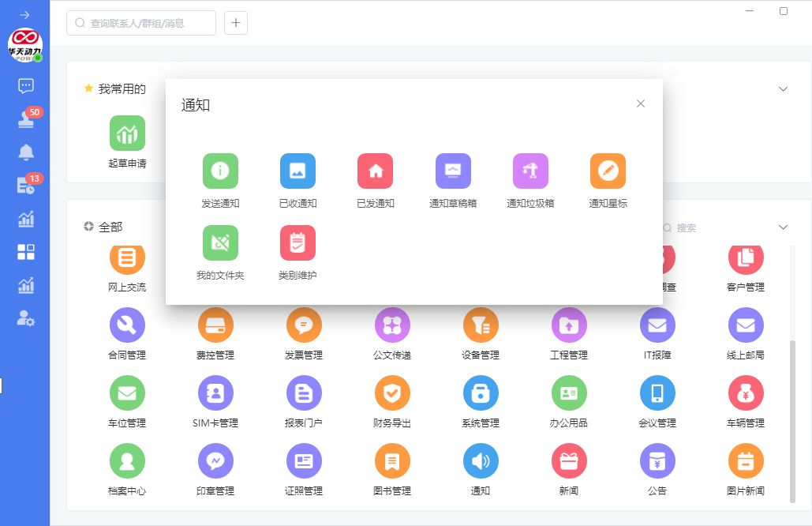
Task: Collapse the 我常用的 section chevron
Action: (x=783, y=89)
